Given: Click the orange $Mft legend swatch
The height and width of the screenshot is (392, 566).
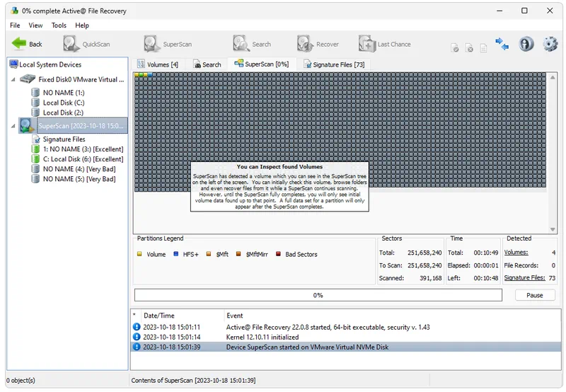Looking at the screenshot, I should (208, 254).
